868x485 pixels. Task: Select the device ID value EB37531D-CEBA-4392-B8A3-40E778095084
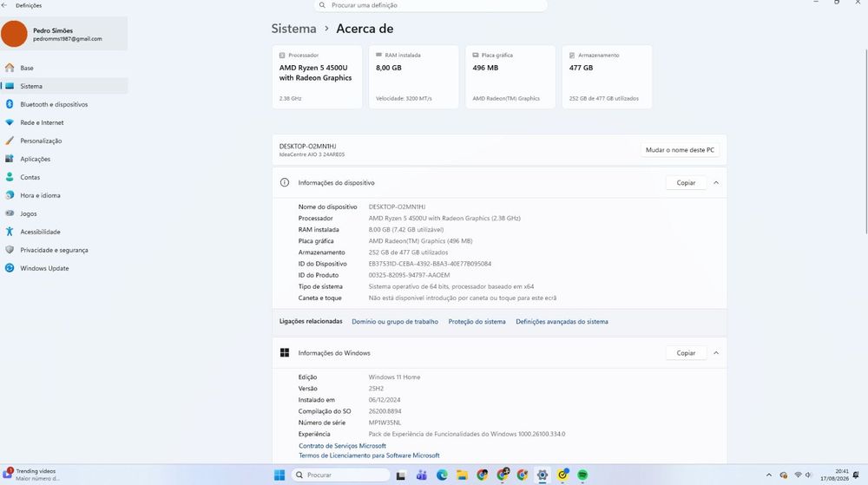(x=431, y=265)
